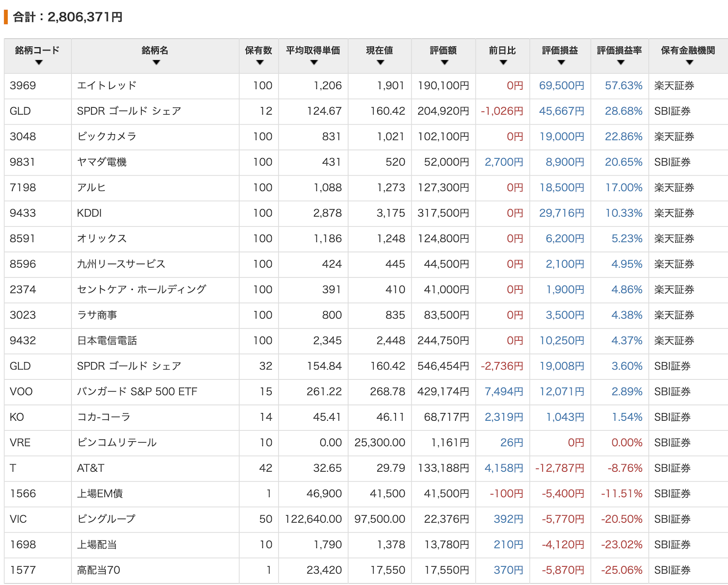Screen dimensions: 728x585
Task: Click stock code 1577
Action: 23,570
